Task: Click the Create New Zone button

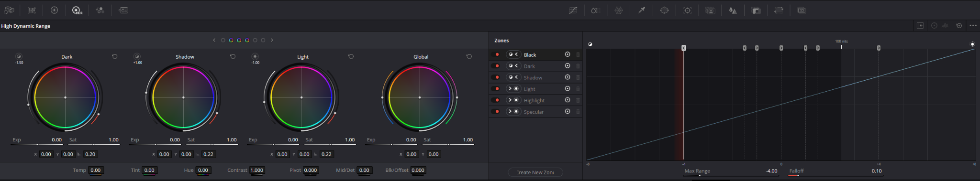Action: pyautogui.click(x=535, y=172)
